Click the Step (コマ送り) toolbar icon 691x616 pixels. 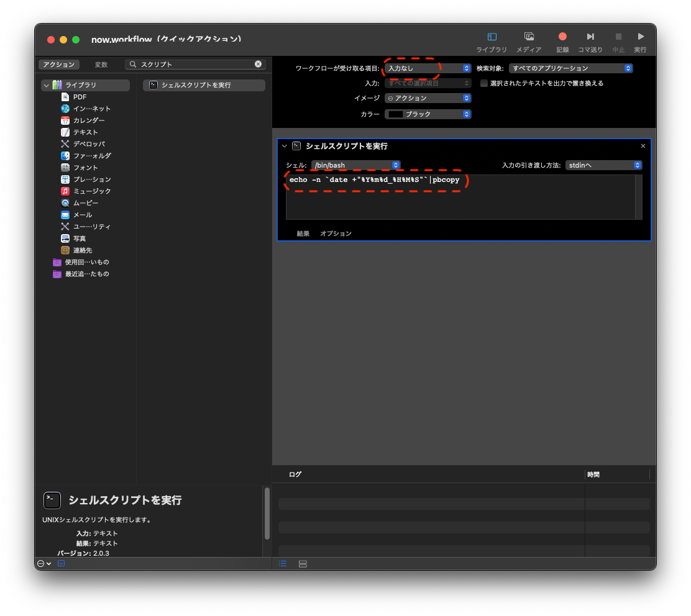coord(590,37)
